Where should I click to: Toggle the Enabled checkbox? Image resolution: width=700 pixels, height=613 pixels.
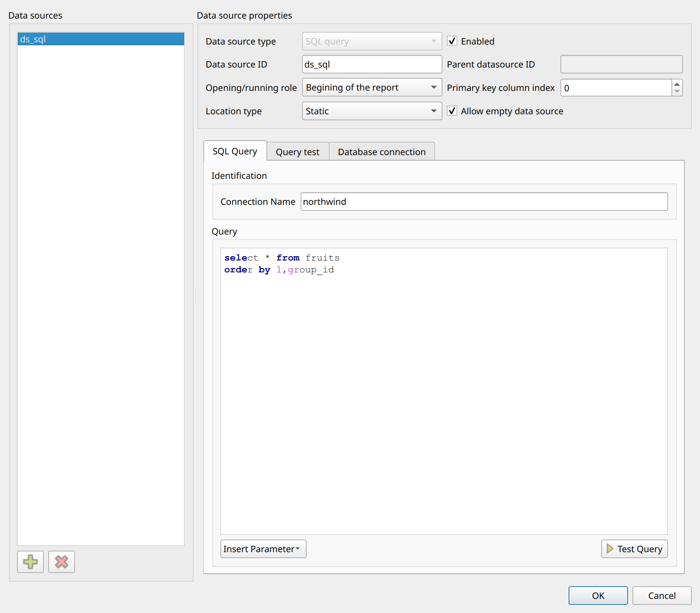pyautogui.click(x=452, y=41)
